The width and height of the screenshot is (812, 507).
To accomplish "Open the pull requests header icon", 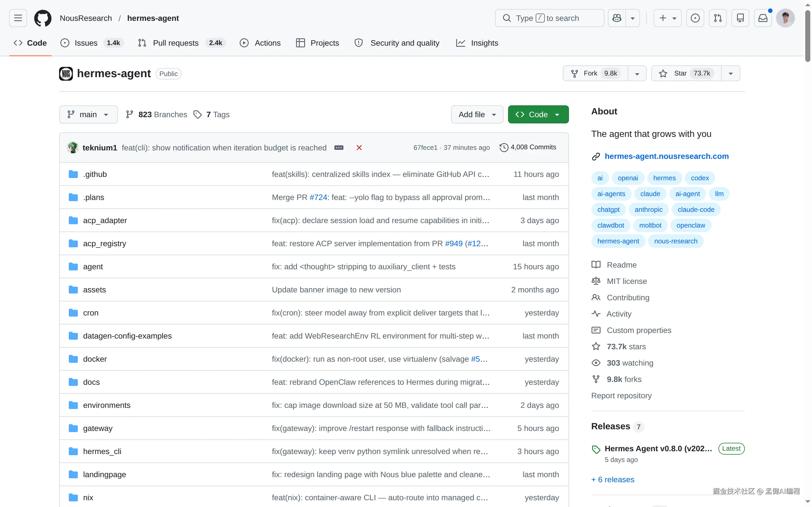I will coord(717,18).
